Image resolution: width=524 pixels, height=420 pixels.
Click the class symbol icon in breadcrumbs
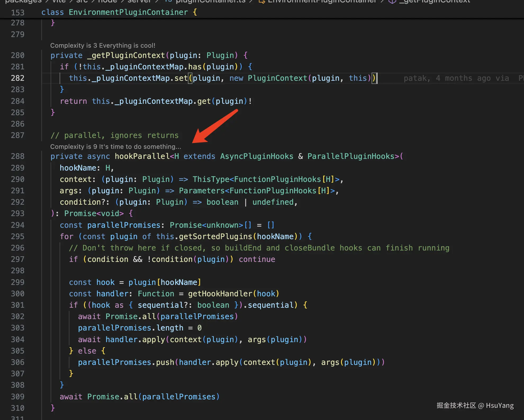[261, 1]
